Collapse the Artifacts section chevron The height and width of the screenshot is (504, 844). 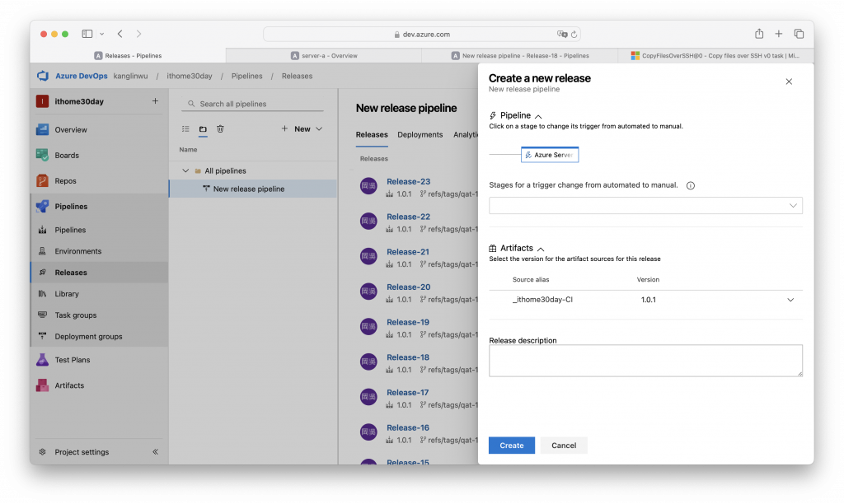[541, 249]
